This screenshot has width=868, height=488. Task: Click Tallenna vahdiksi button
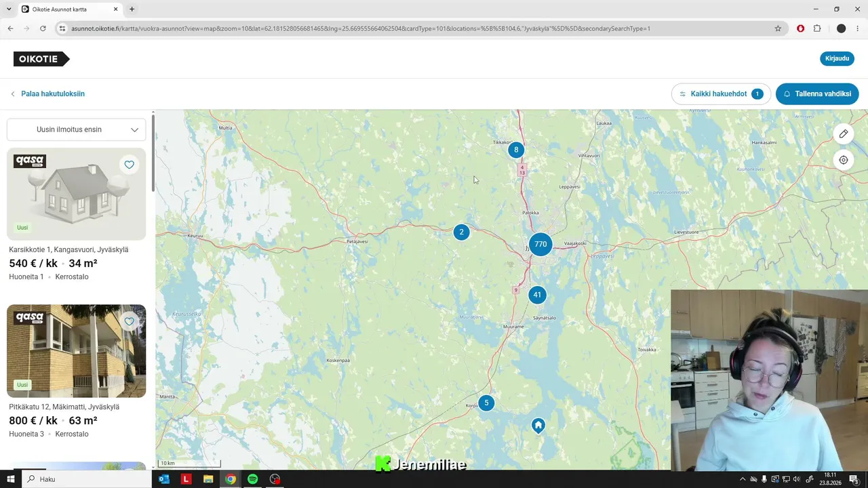click(817, 94)
